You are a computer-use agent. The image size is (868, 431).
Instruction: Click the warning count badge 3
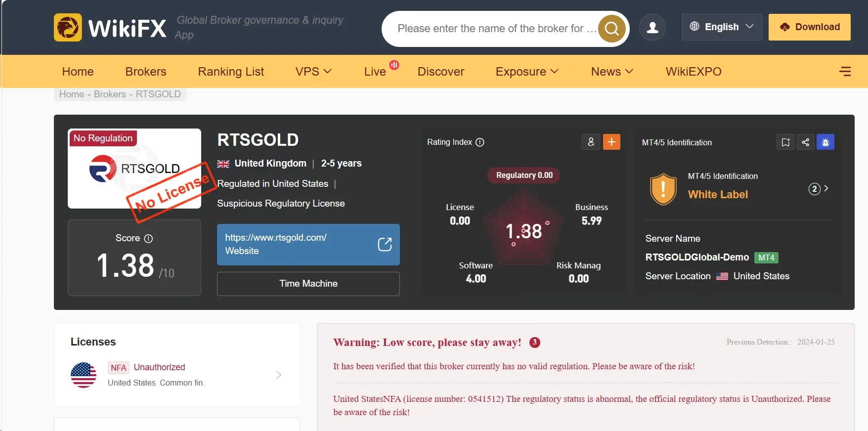(534, 343)
